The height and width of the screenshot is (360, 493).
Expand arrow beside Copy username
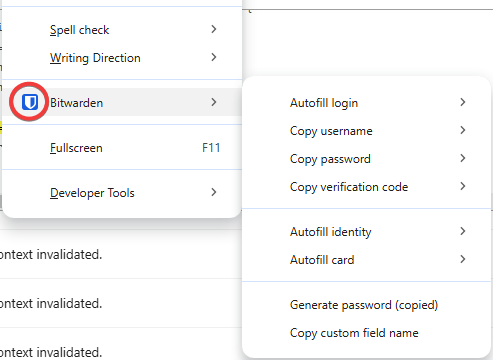pyautogui.click(x=463, y=130)
